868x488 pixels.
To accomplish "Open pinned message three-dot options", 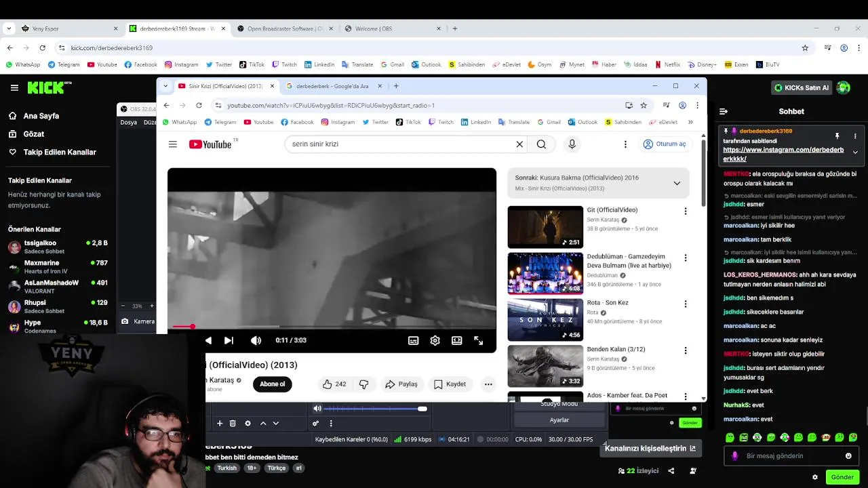I will click(855, 136).
